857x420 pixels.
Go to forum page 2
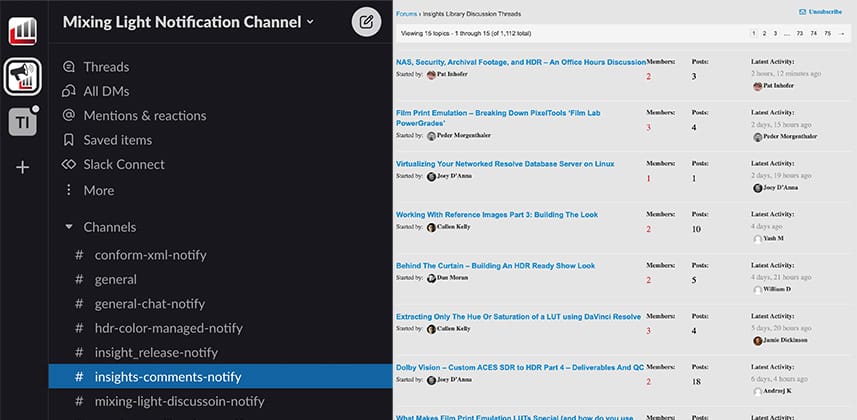[764, 33]
